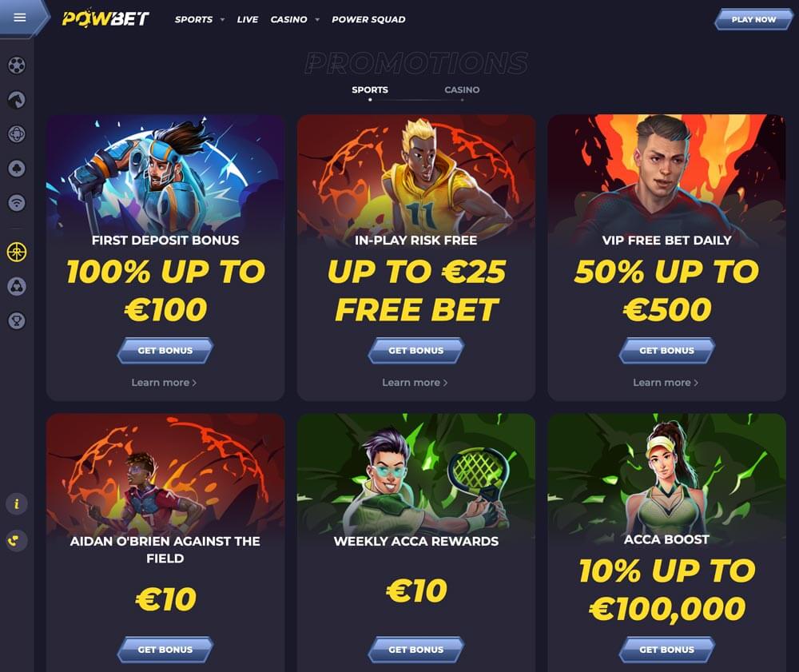The width and height of the screenshot is (799, 672).
Task: Open the club-suit casino sidebar icon
Action: point(17,168)
